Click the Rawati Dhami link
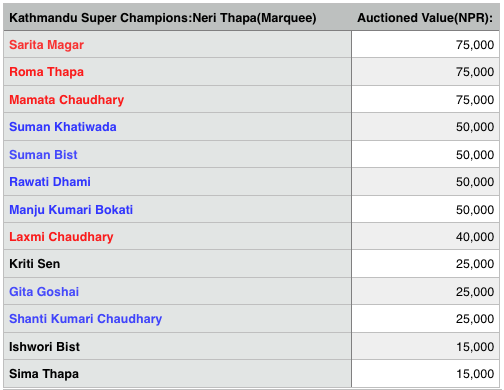Image resolution: width=504 pixels, height=390 pixels. (x=50, y=182)
